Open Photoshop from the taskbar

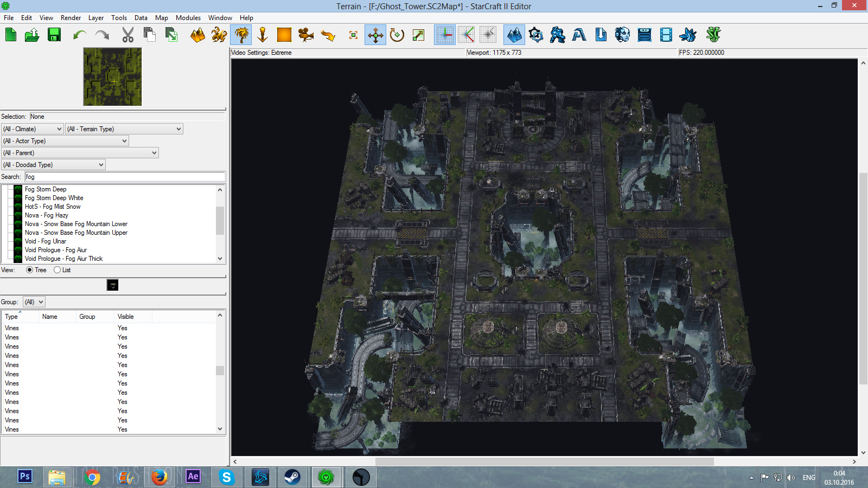click(x=25, y=477)
